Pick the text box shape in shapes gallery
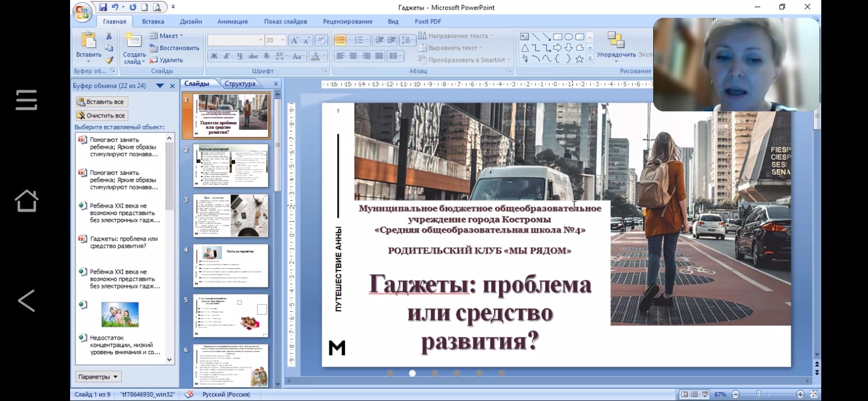The height and width of the screenshot is (401, 868). click(524, 37)
